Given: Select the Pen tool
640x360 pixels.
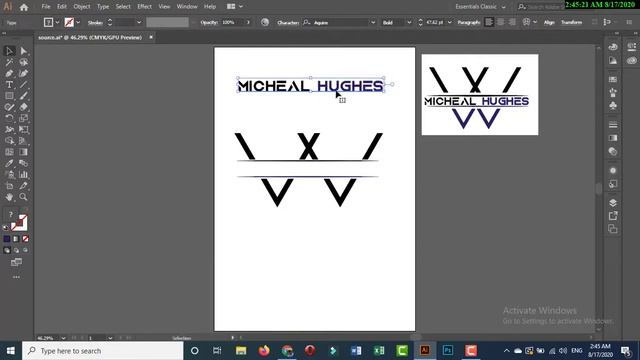Looking at the screenshot, I should tap(9, 73).
